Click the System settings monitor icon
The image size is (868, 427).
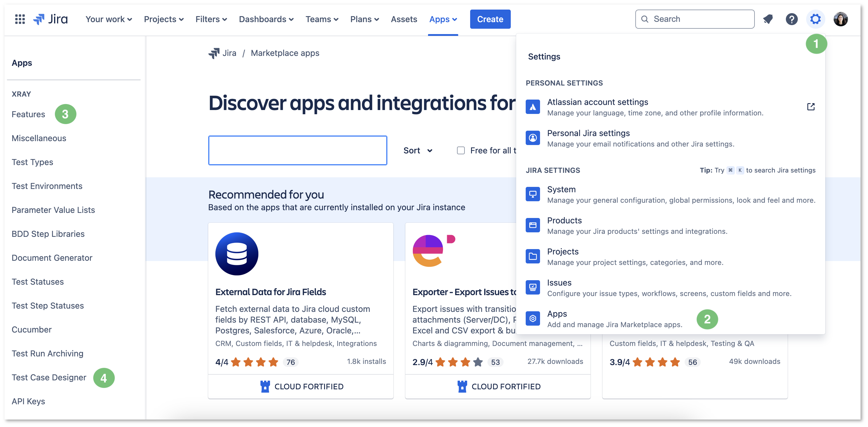coord(533,194)
